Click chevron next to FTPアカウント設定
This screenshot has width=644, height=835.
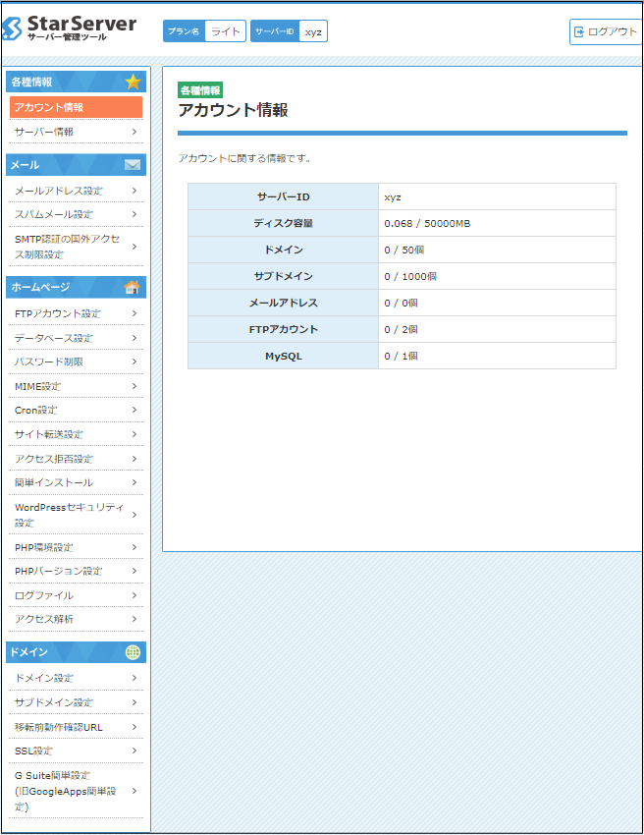pos(134,313)
